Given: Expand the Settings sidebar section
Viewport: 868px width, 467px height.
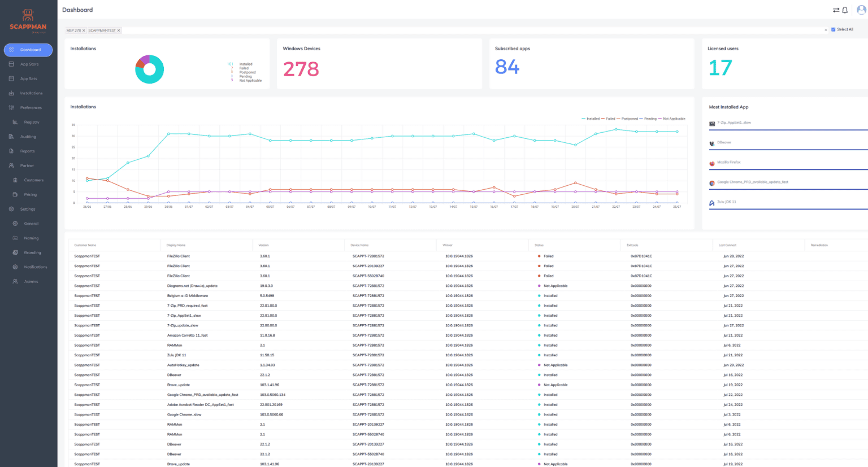Looking at the screenshot, I should (x=28, y=209).
